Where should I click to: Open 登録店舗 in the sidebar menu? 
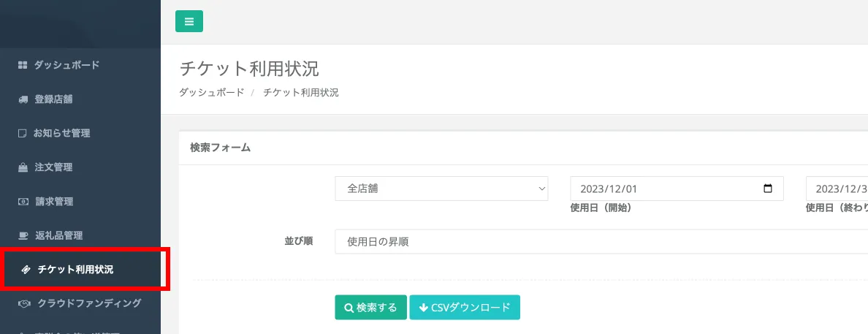pyautogui.click(x=53, y=99)
